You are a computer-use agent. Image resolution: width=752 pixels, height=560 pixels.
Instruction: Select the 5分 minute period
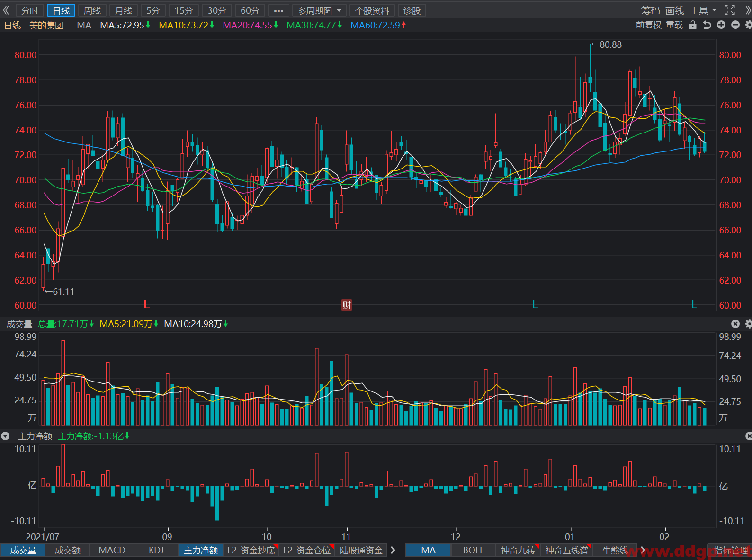(x=153, y=10)
